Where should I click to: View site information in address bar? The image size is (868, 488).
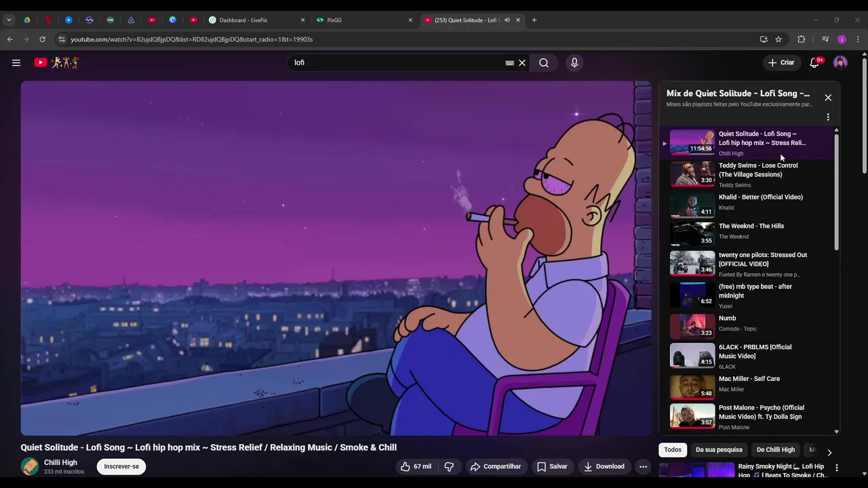[62, 39]
